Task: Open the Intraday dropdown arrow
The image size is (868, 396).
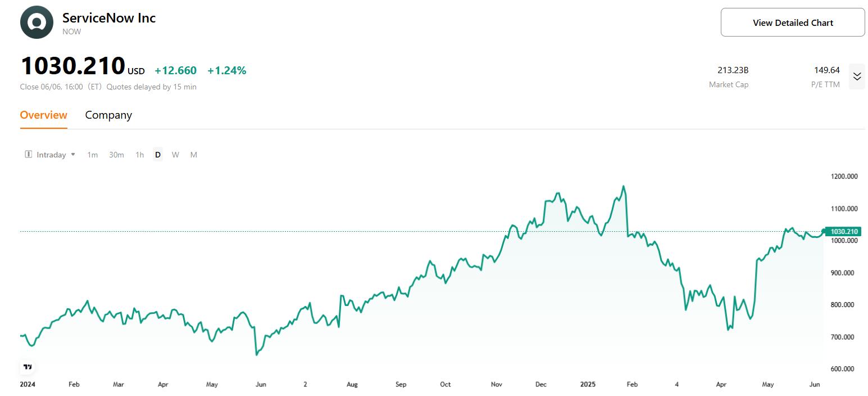Action: coord(73,155)
